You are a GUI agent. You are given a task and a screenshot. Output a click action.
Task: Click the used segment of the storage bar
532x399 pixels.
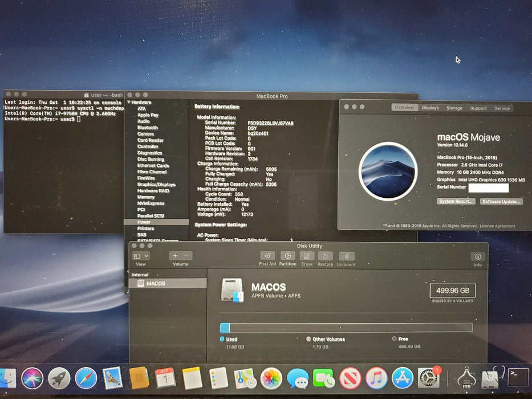pyautogui.click(x=225, y=327)
